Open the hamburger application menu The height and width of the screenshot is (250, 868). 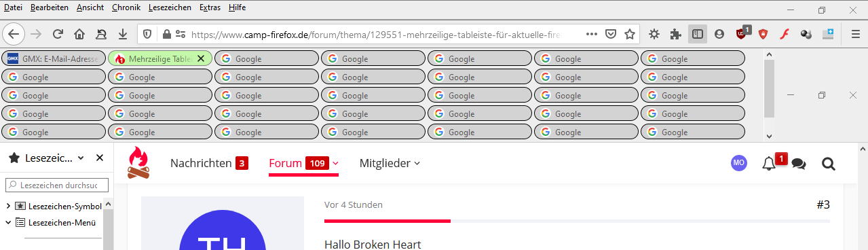click(855, 34)
